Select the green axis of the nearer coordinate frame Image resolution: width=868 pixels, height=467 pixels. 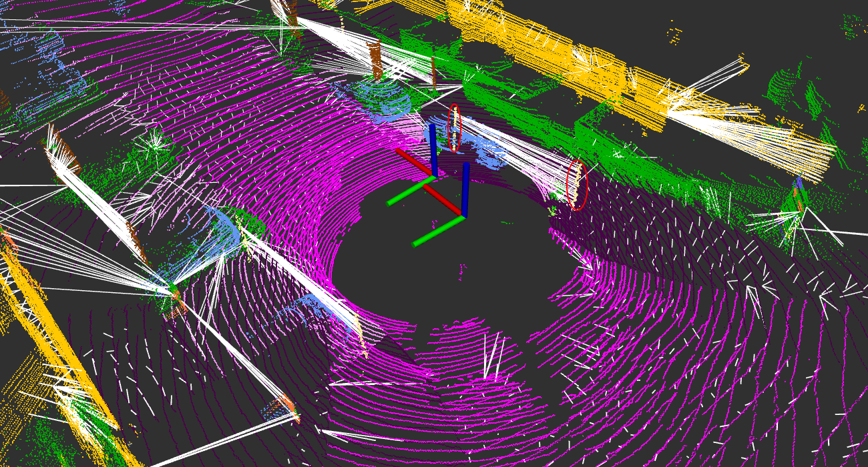coord(438,231)
